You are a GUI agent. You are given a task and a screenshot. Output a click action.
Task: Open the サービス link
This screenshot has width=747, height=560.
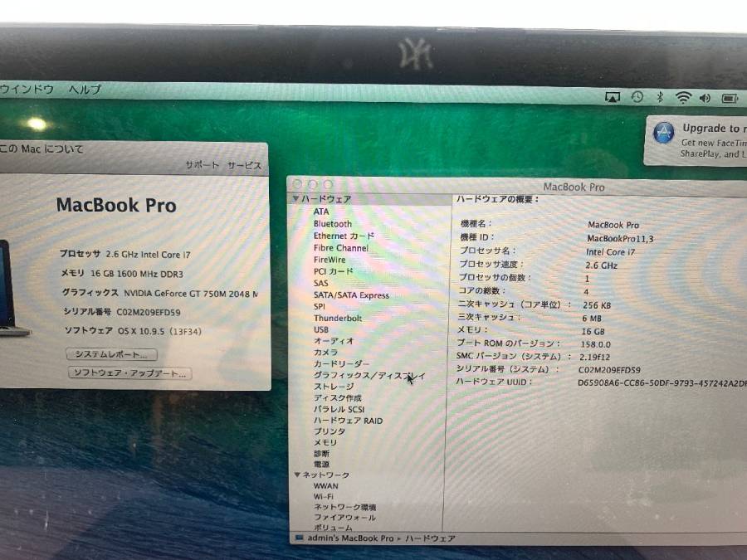(245, 165)
